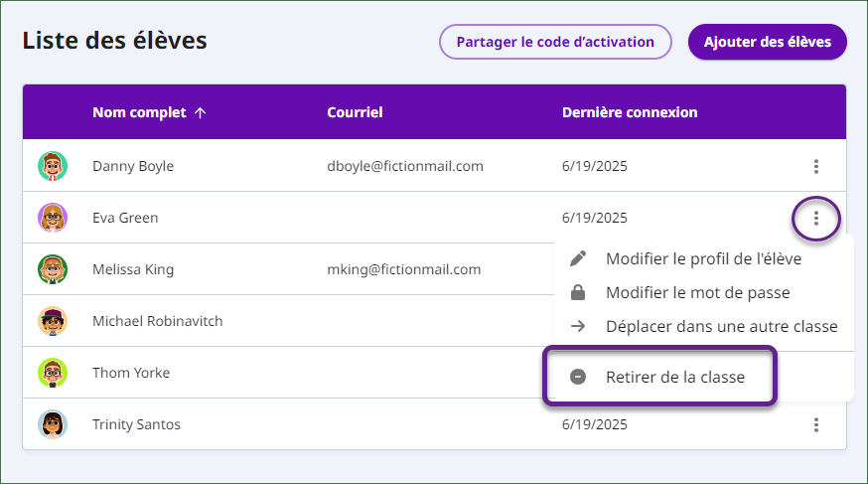The image size is (868, 484).
Task: Click Partager le code d'activation button
Action: pyautogui.click(x=555, y=42)
